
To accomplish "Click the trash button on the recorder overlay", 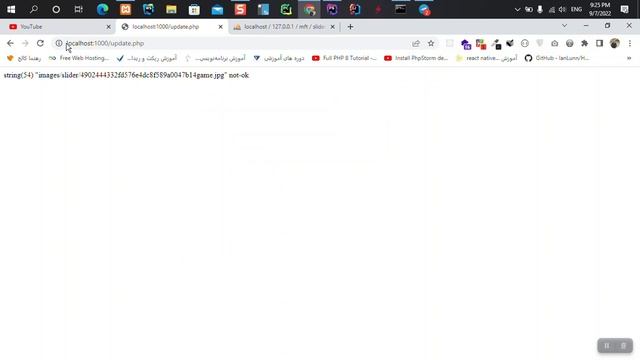I will pos(623,346).
